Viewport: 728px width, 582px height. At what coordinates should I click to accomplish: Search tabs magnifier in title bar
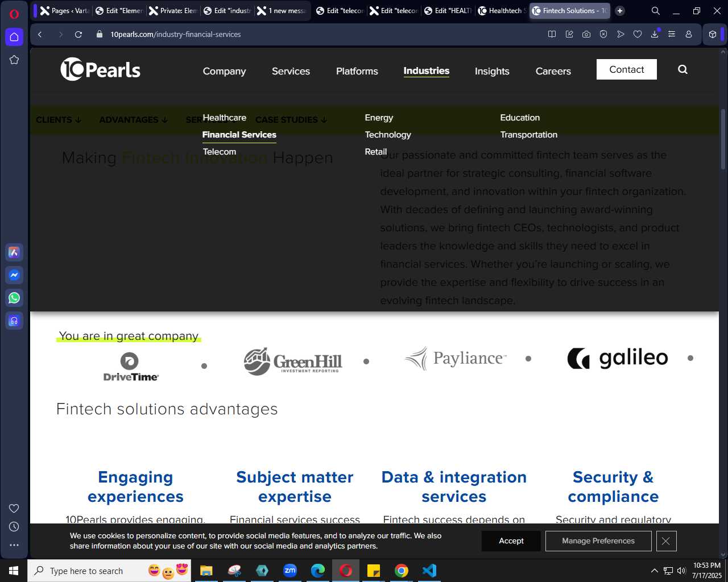[x=656, y=11]
